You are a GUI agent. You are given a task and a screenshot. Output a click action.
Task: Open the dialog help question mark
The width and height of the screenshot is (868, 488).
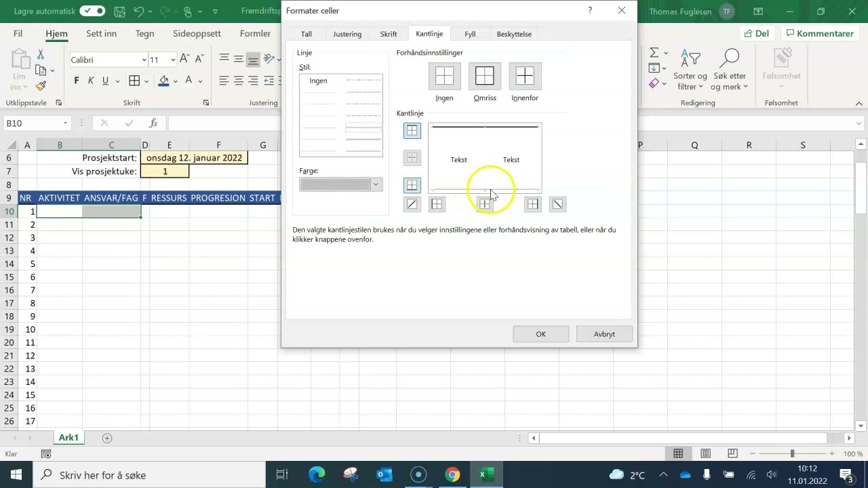(x=590, y=11)
